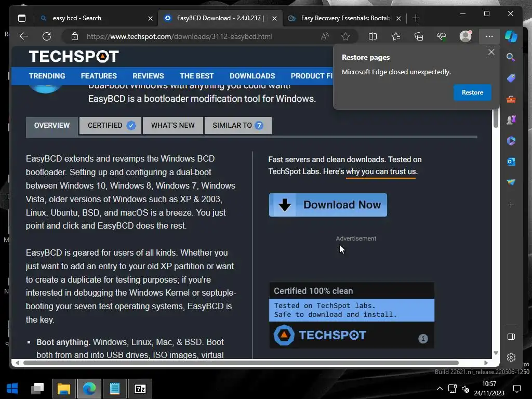Open Copilot icon in Edge corner
Image resolution: width=532 pixels, height=399 pixels.
tap(511, 36)
